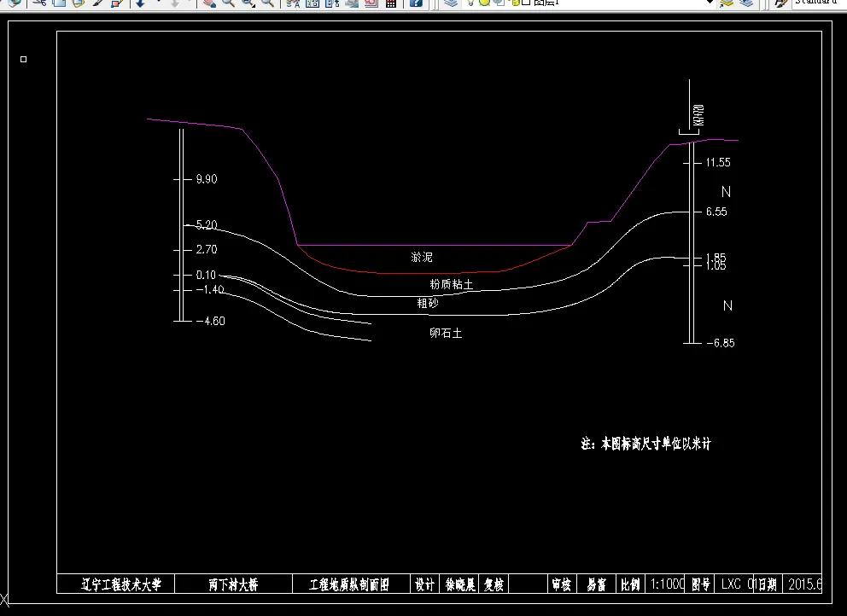Open the DesignCenter icon
The width and height of the screenshot is (847, 616).
(x=313, y=3)
